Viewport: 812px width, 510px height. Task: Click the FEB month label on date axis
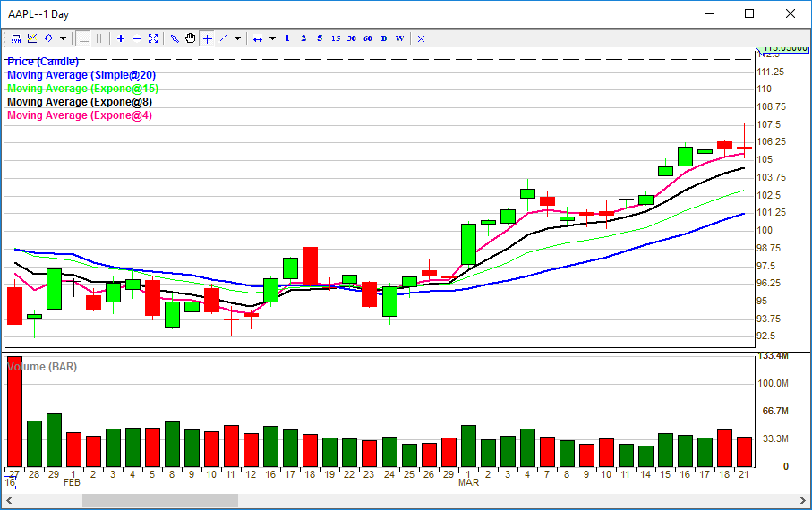[x=72, y=482]
